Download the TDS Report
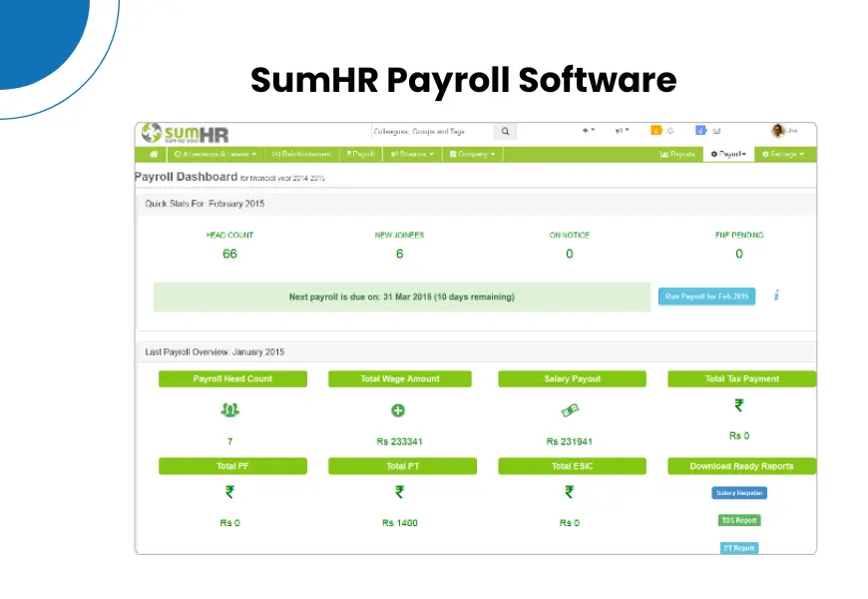Viewport: 868px width, 599px height. 739,520
